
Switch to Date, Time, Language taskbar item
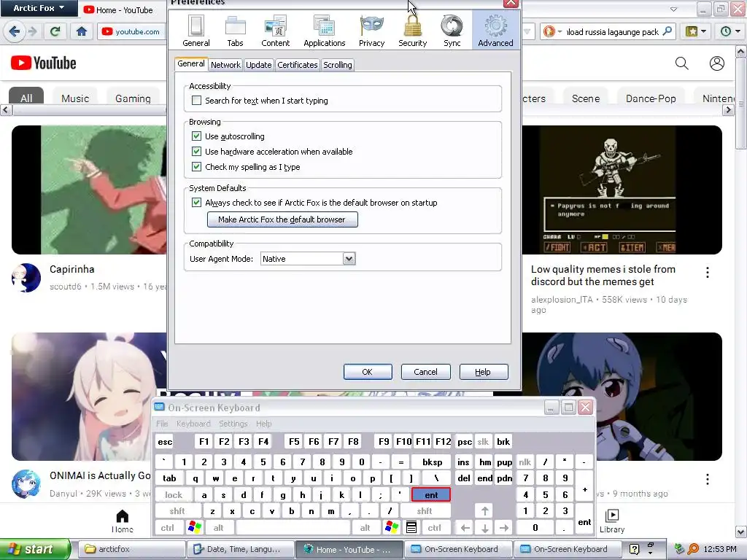(241, 549)
